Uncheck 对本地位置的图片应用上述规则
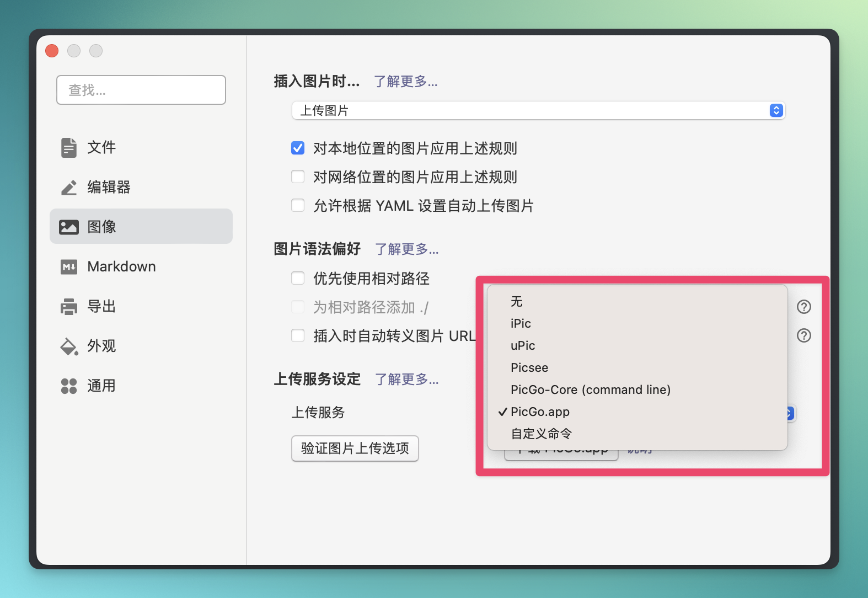The width and height of the screenshot is (868, 598). (298, 148)
